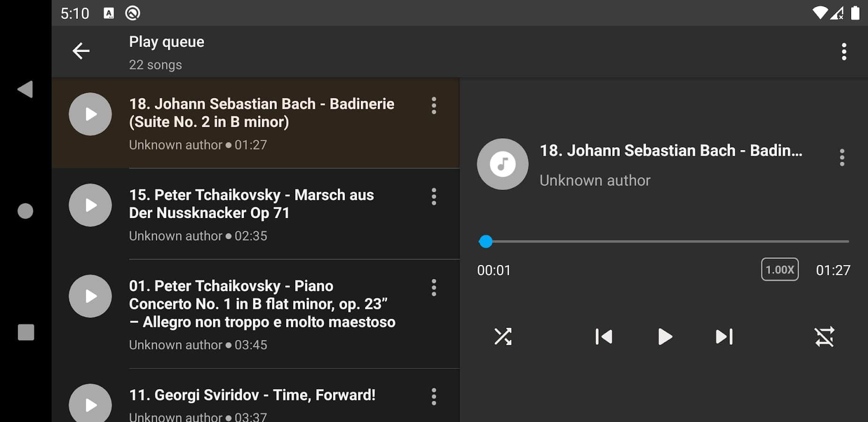Tap the now-playing music note artwork
The image size is (868, 422).
coord(503,164)
